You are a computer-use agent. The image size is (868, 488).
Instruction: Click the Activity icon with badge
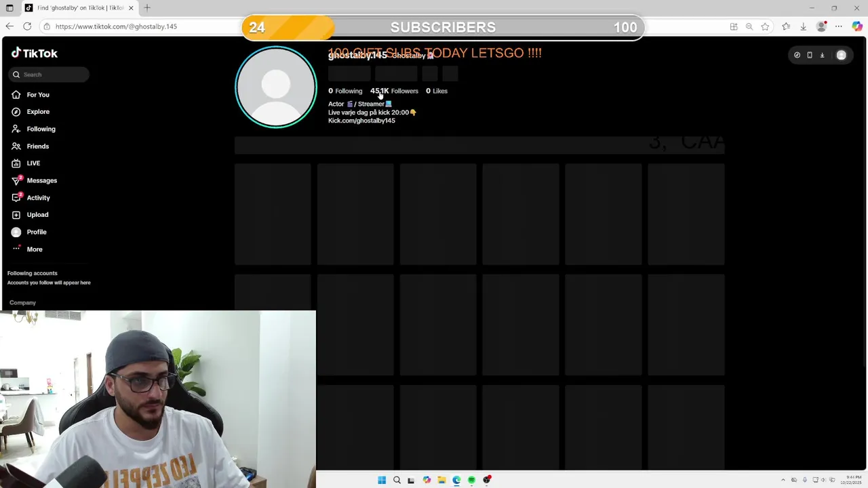[x=16, y=197]
